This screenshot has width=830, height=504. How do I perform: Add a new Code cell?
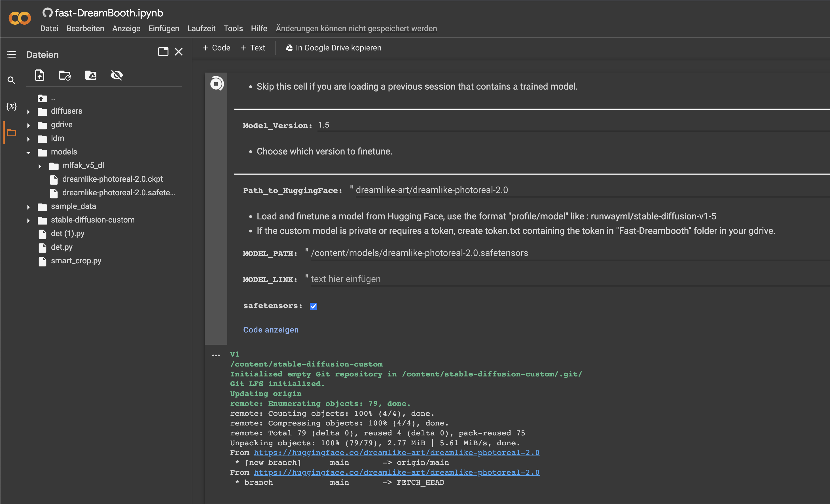pyautogui.click(x=217, y=48)
